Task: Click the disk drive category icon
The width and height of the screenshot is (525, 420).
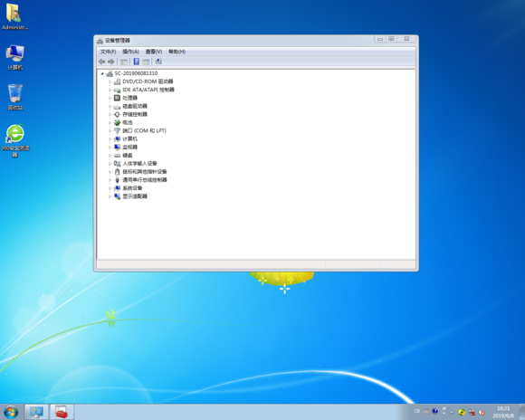Action: [x=117, y=107]
